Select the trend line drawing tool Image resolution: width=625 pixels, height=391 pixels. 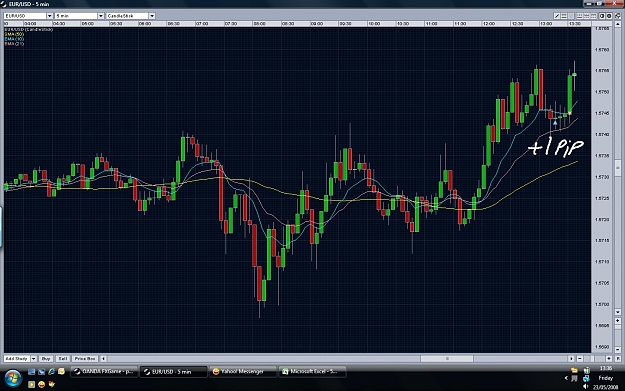pyautogui.click(x=557, y=16)
